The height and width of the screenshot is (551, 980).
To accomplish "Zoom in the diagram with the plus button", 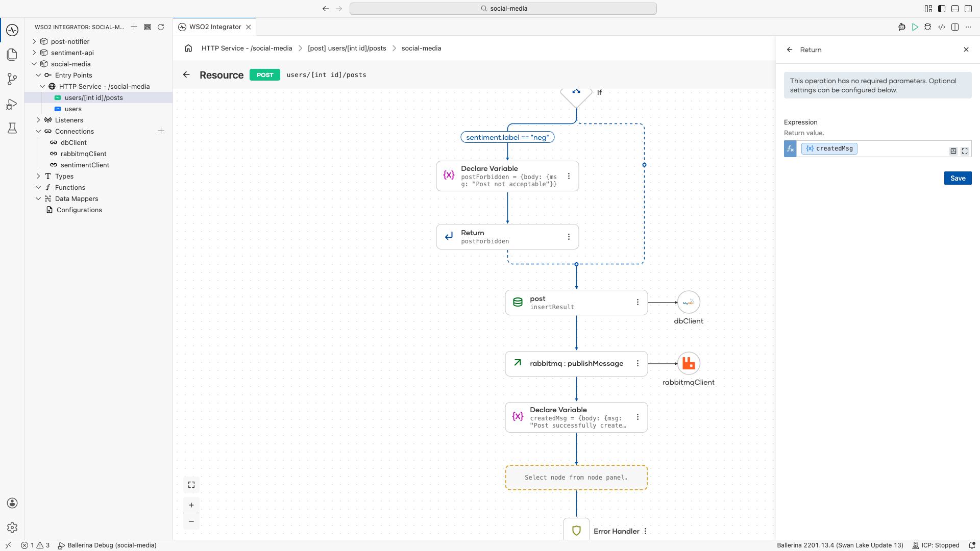I will 191,505.
